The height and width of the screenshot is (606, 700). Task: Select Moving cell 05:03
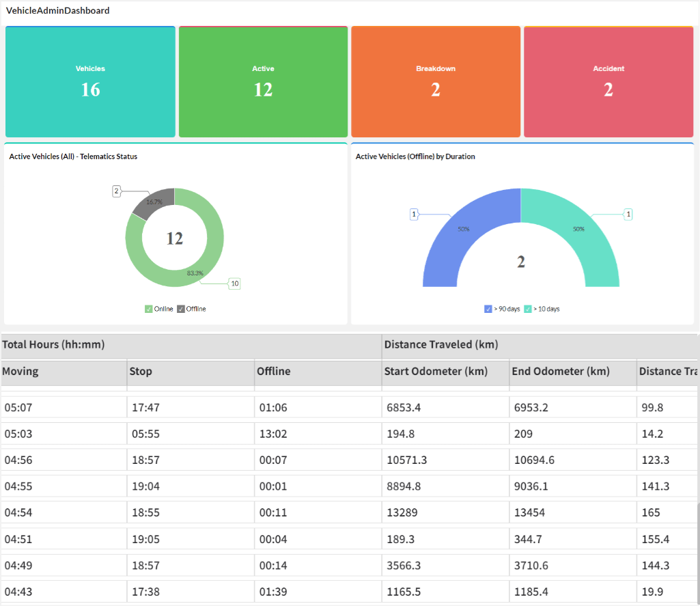pyautogui.click(x=64, y=434)
